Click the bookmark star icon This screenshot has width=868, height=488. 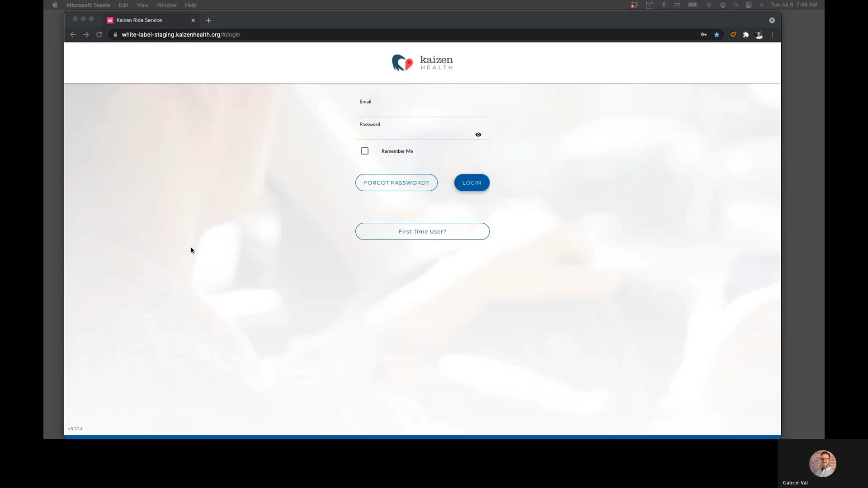point(717,35)
